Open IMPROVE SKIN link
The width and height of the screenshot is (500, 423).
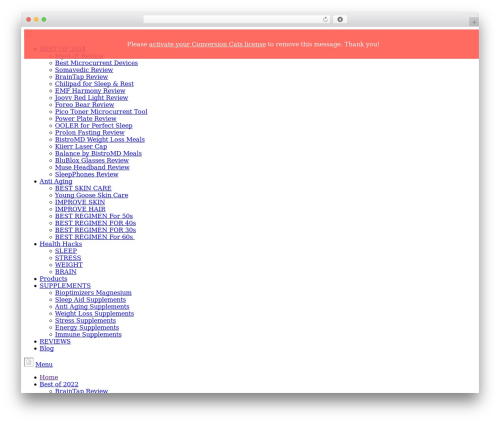[x=80, y=202]
